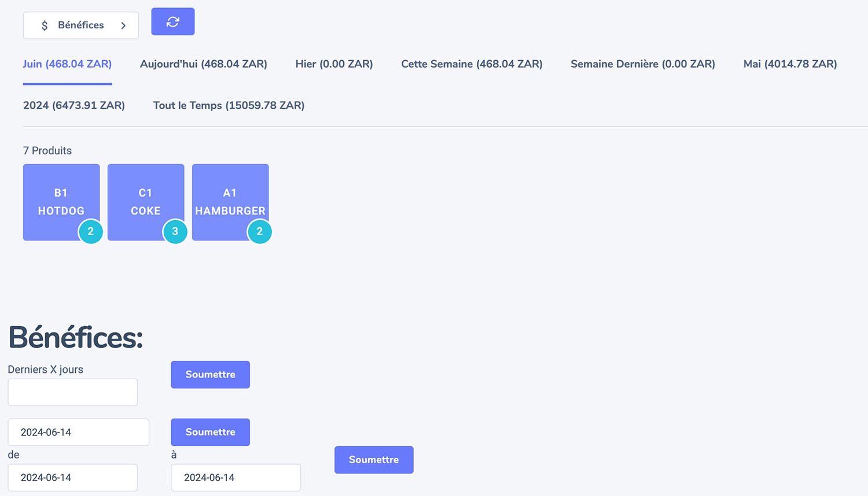Open the Hier (0.00 ZAR) tab
This screenshot has height=496, width=868.
(x=334, y=64)
